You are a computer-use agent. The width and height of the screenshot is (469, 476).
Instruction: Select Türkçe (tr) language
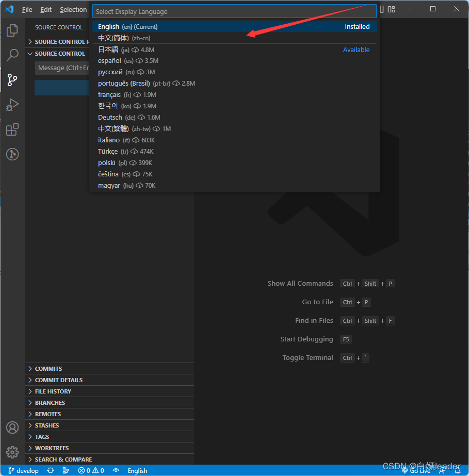coord(234,151)
